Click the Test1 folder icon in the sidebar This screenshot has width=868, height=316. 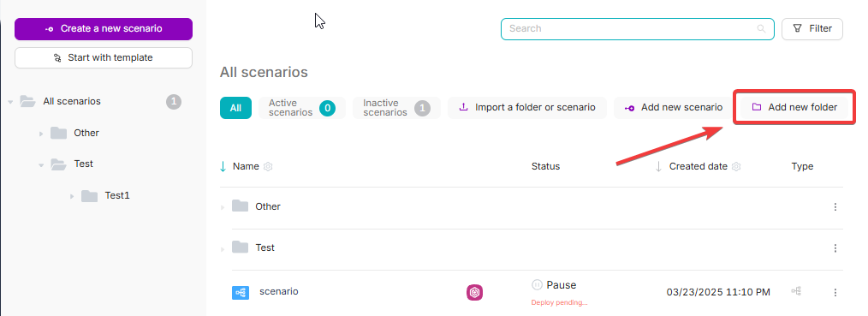click(89, 195)
